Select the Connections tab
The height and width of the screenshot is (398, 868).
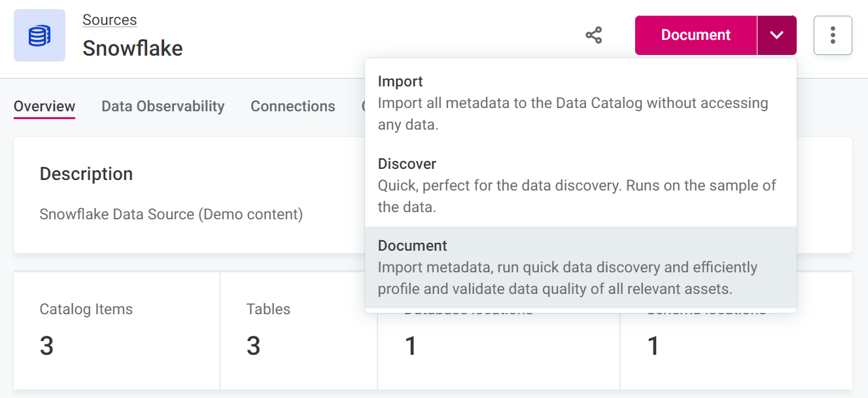pos(292,106)
